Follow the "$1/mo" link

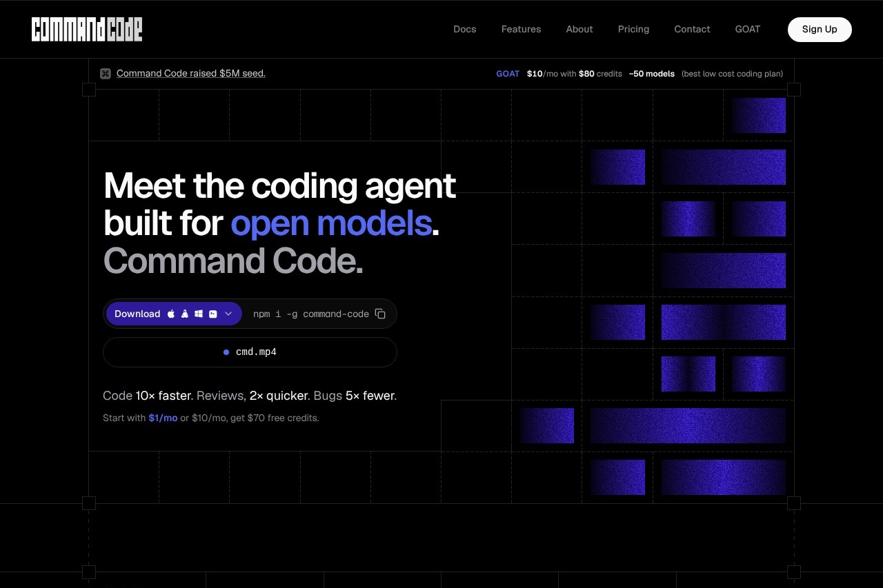point(163,418)
